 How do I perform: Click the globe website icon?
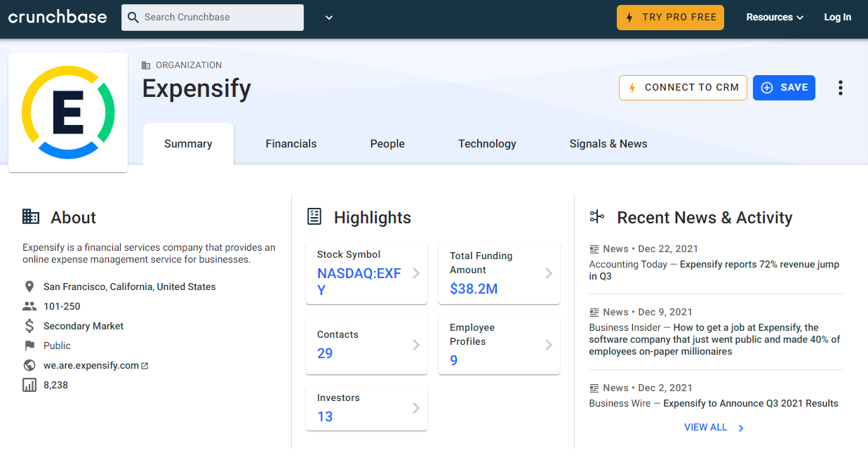(29, 365)
